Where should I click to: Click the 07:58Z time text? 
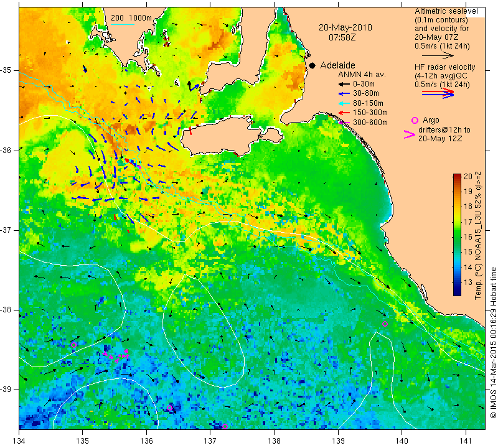pyautogui.click(x=342, y=37)
